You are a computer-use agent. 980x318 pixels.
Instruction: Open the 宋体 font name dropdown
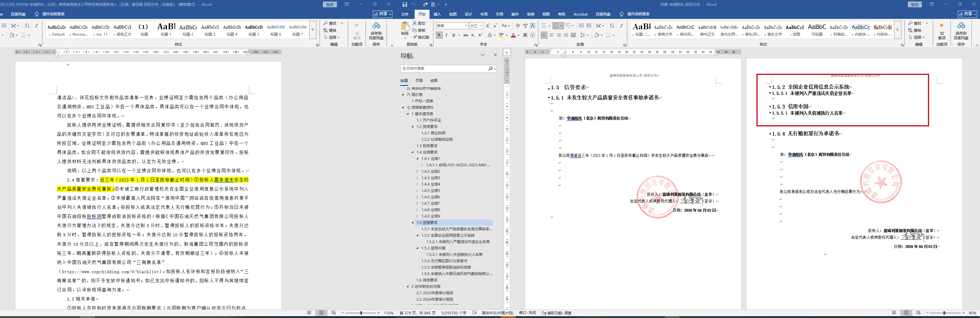tap(466, 26)
